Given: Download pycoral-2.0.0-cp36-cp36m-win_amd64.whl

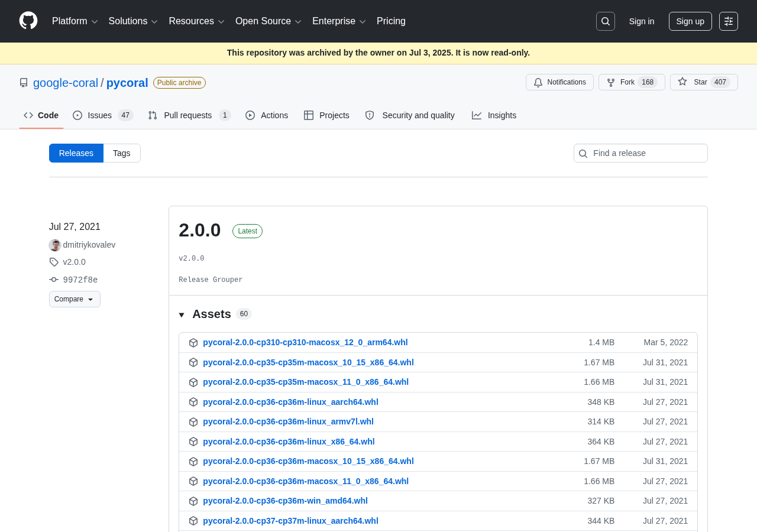Looking at the screenshot, I should 285,501.
